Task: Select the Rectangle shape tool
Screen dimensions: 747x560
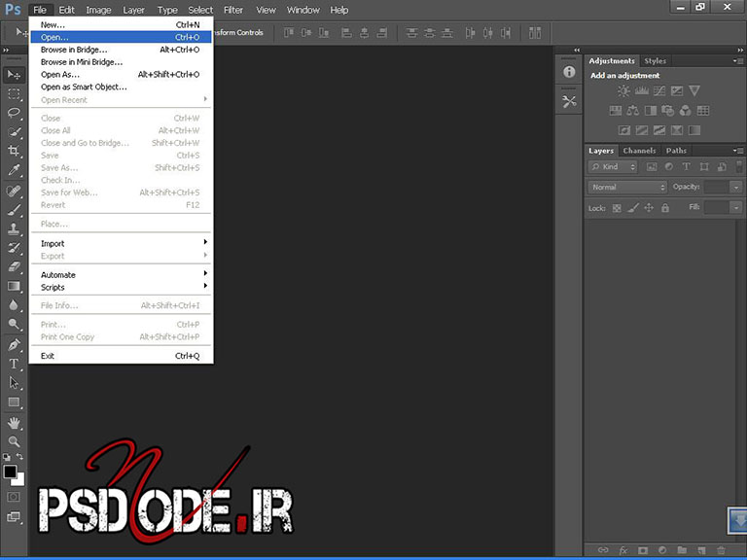Action: pos(14,402)
